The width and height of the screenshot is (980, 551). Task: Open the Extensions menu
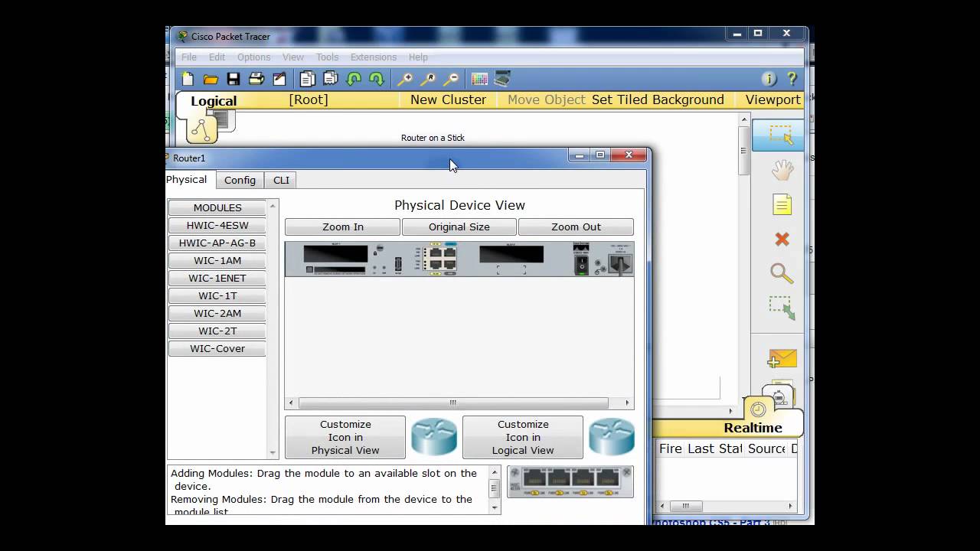[x=374, y=57]
